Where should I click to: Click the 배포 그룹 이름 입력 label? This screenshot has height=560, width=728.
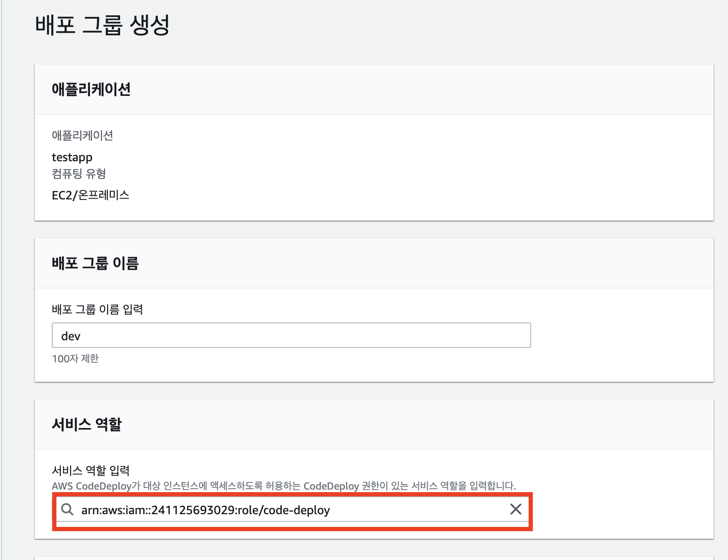point(97,310)
